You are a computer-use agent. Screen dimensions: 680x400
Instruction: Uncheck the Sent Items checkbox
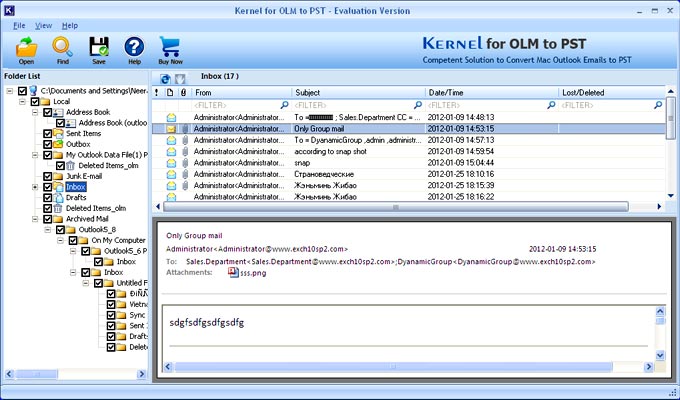coord(48,133)
